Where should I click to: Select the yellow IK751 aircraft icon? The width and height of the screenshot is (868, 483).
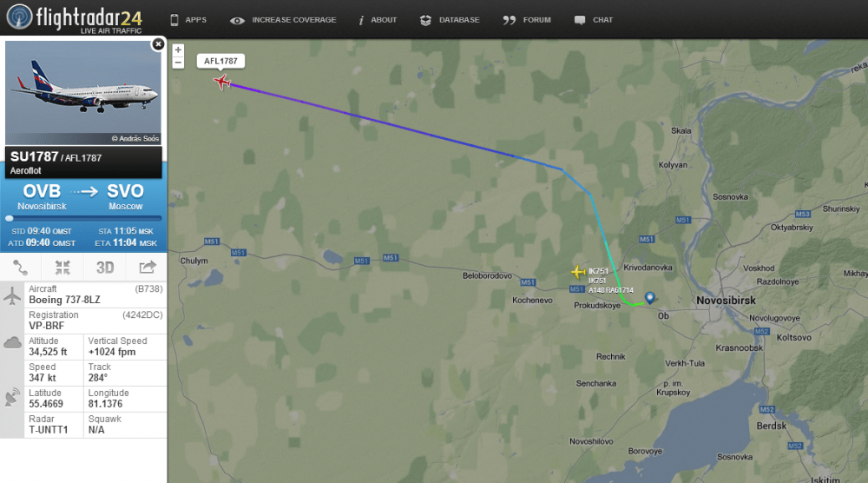[x=578, y=272]
